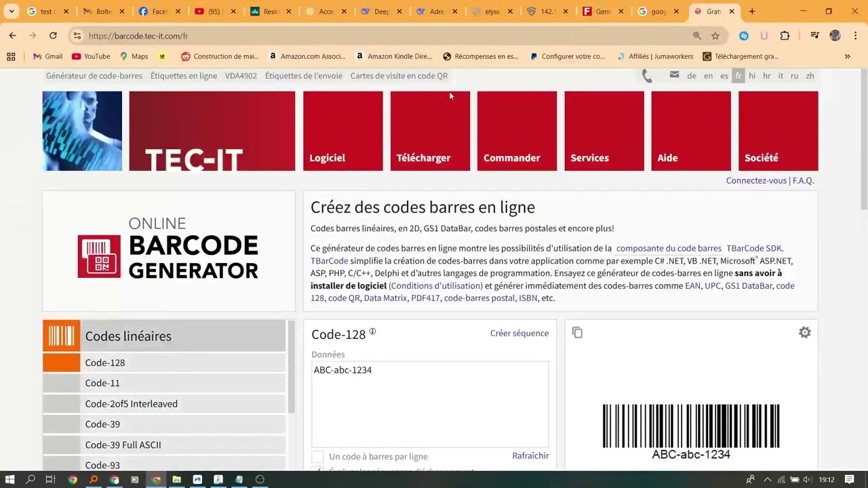Open a new browser tab

coord(752,12)
